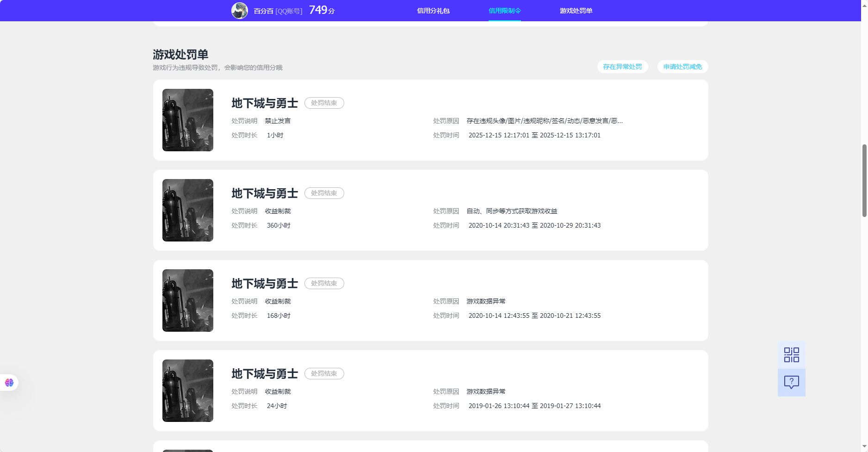Screen dimensions: 868x452
Task: Open the QR code floating icon
Action: click(791, 355)
